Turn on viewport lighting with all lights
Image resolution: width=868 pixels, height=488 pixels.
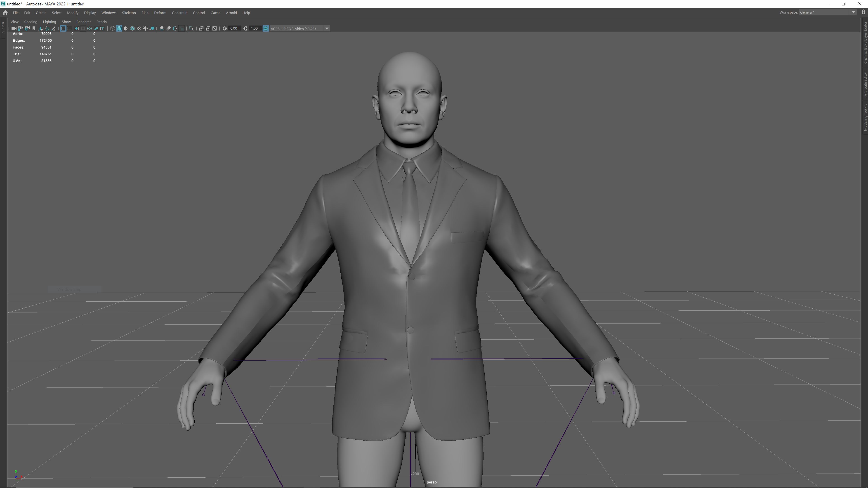pyautogui.click(x=145, y=29)
